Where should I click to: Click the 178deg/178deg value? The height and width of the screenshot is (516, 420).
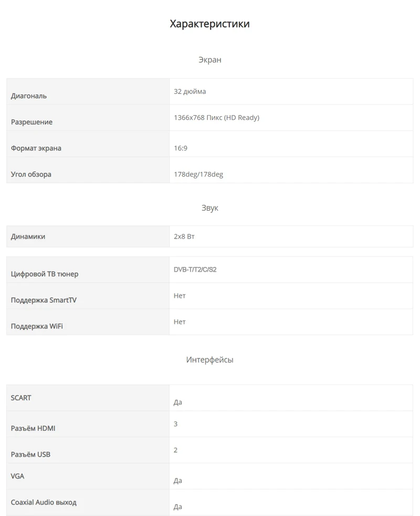198,174
